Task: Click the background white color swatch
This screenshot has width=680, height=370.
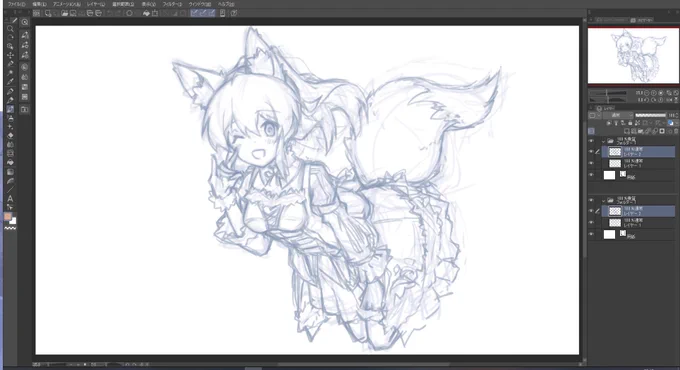Action: click(x=13, y=221)
